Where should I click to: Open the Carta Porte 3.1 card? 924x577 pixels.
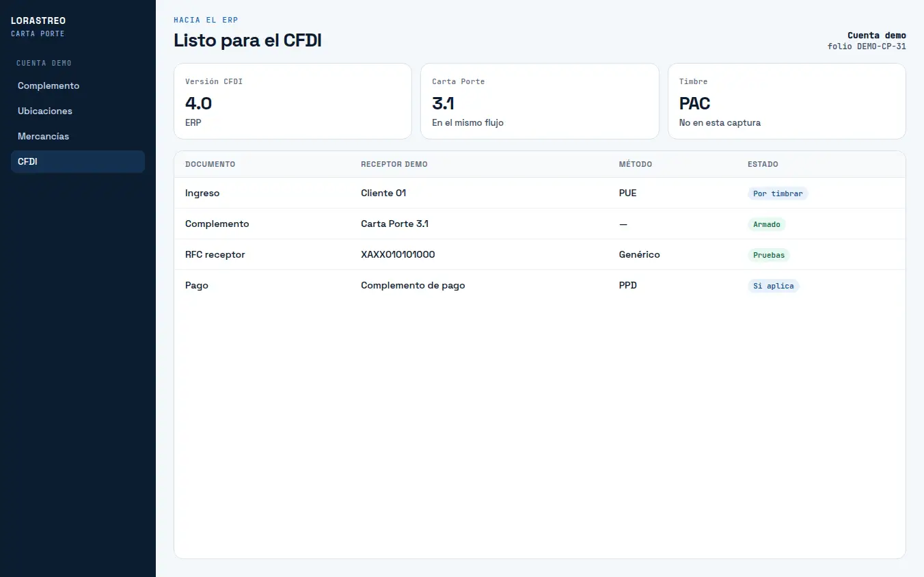pyautogui.click(x=540, y=101)
